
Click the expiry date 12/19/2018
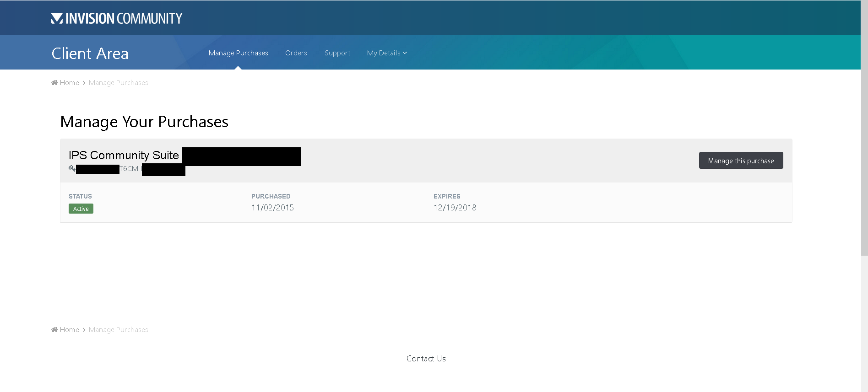point(455,208)
